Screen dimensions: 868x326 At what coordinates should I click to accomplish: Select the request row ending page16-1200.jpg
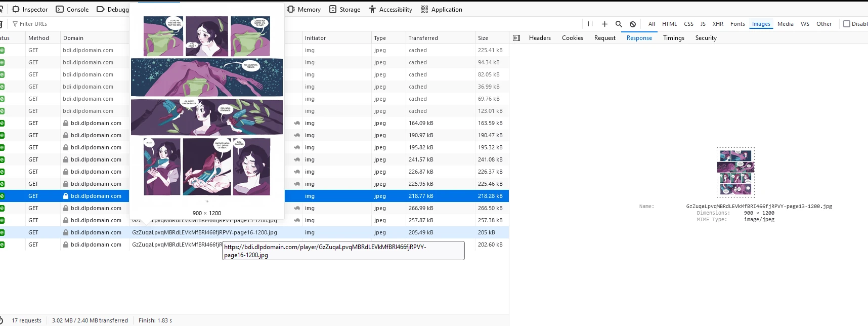click(x=254, y=232)
